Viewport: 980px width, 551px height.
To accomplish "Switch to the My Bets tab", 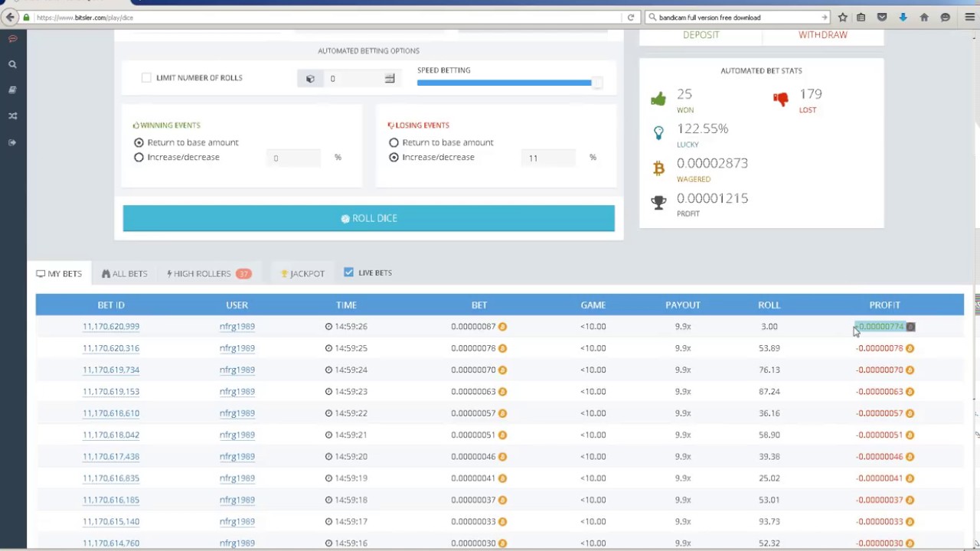I will (x=59, y=273).
